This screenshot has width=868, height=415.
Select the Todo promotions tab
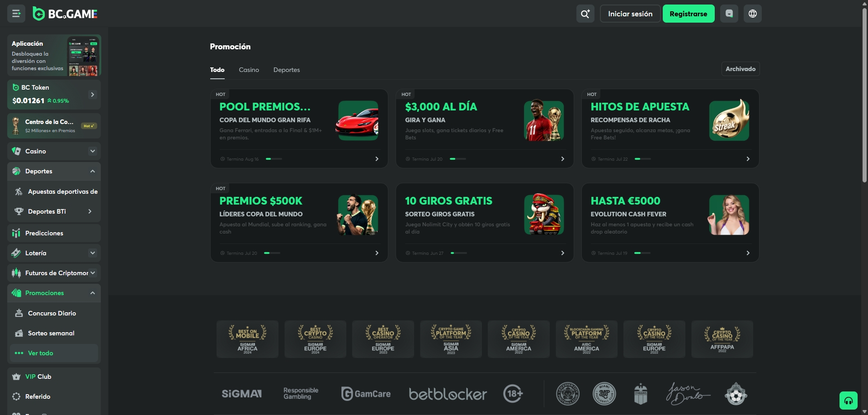tap(217, 70)
